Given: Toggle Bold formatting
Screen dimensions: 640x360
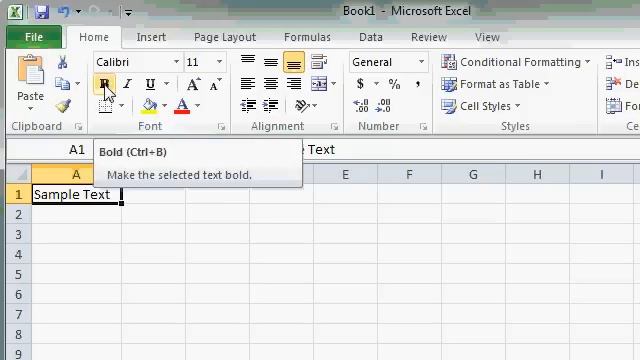Looking at the screenshot, I should click(x=104, y=84).
